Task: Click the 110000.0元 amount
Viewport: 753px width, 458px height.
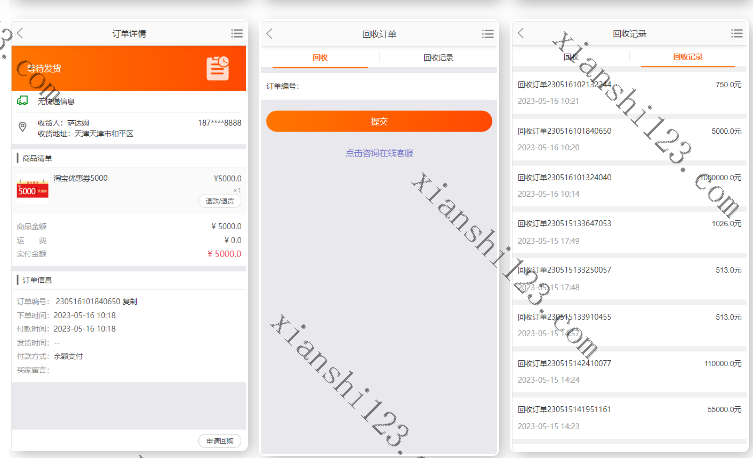Action: tap(723, 363)
